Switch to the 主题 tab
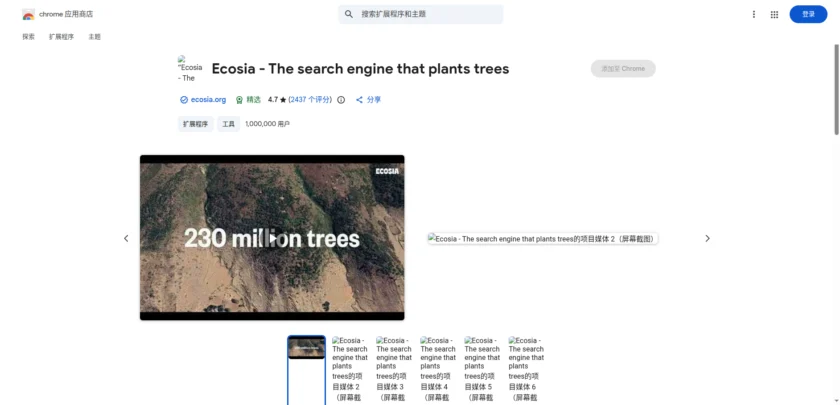 coord(94,37)
